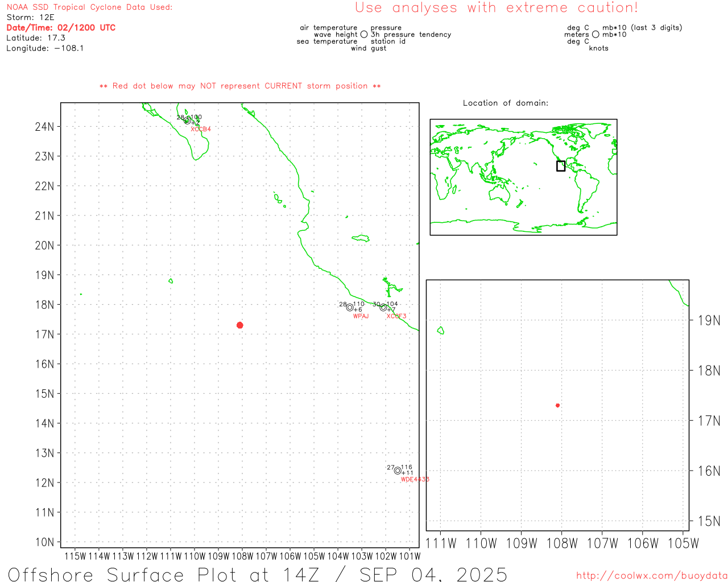Click station WDE4433 observation circle

tap(398, 471)
